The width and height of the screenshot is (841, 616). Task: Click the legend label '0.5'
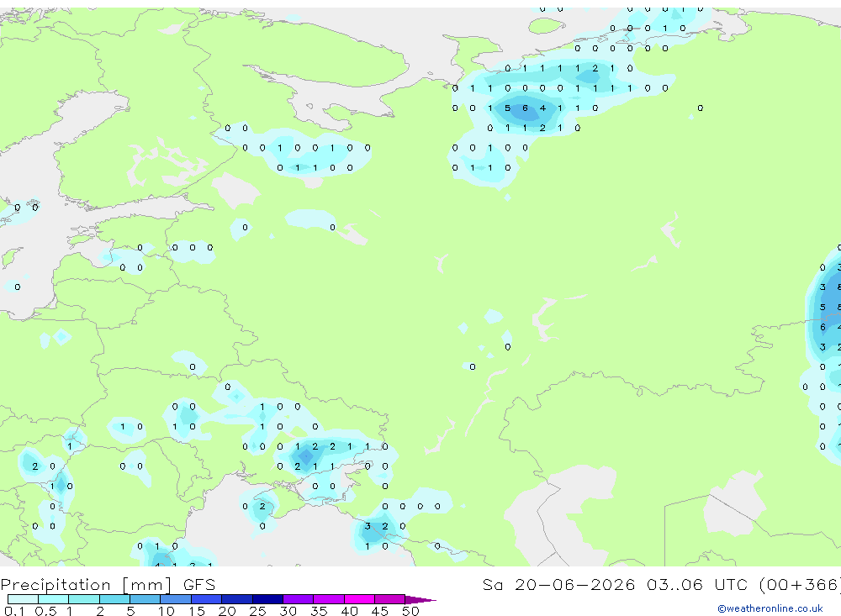pos(45,611)
